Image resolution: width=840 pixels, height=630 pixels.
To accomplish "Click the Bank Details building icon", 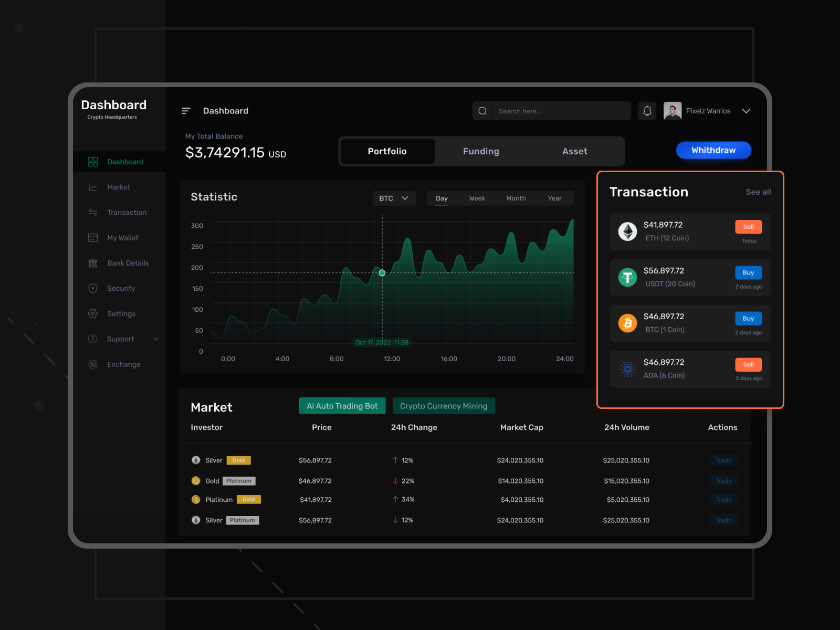I will 93,263.
